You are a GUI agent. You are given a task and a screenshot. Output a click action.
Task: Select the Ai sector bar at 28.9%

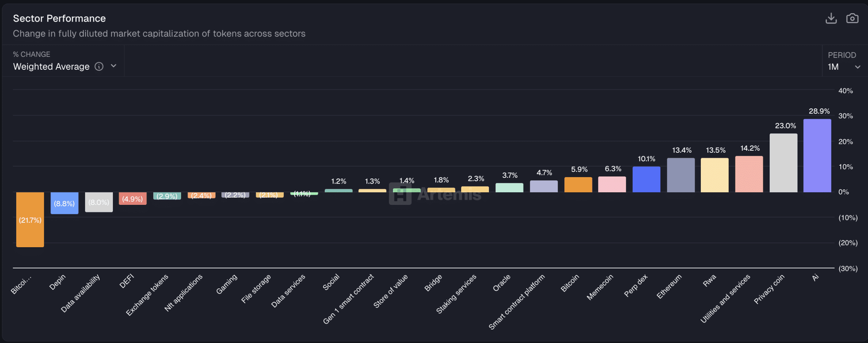[817, 156]
